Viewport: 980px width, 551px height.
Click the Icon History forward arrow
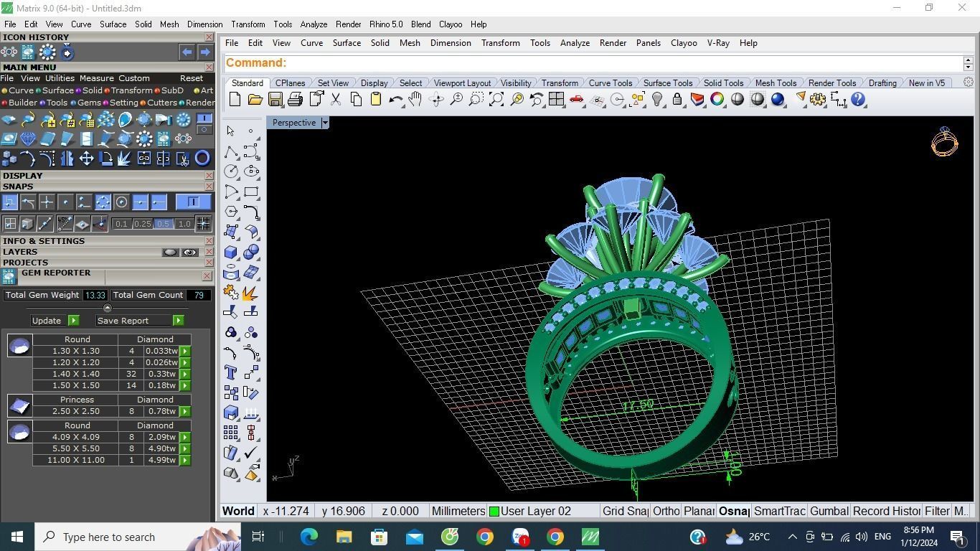(x=204, y=52)
